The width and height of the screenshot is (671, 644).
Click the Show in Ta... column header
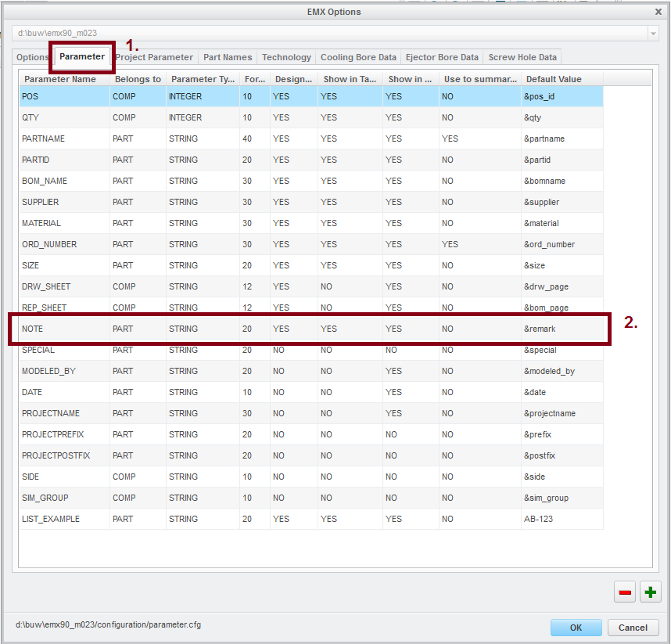pyautogui.click(x=350, y=79)
